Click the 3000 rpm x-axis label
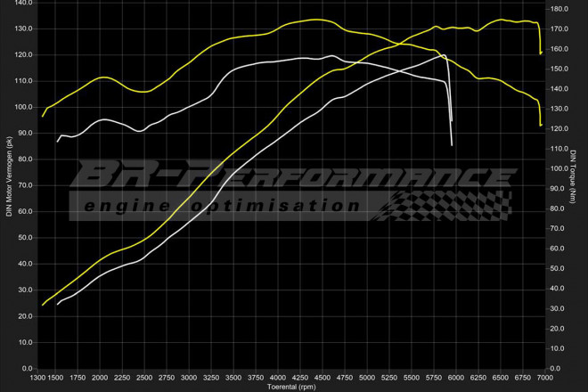 pyautogui.click(x=189, y=378)
